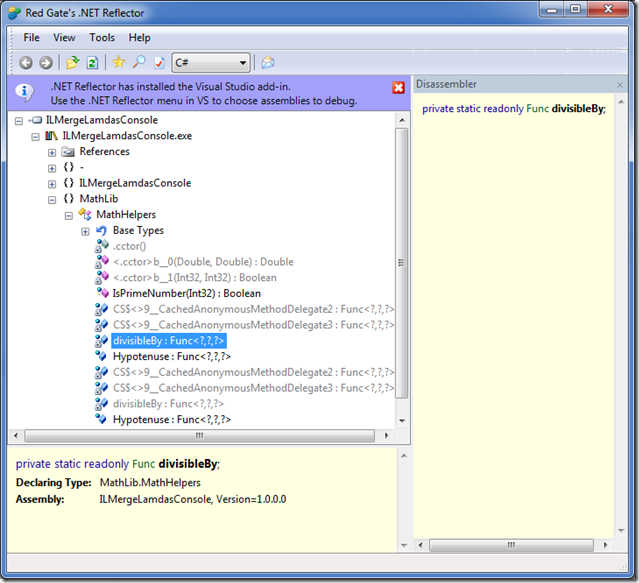Click the Disassembler horizontal scrollbar thumb
The width and height of the screenshot is (639, 583).
point(511,545)
